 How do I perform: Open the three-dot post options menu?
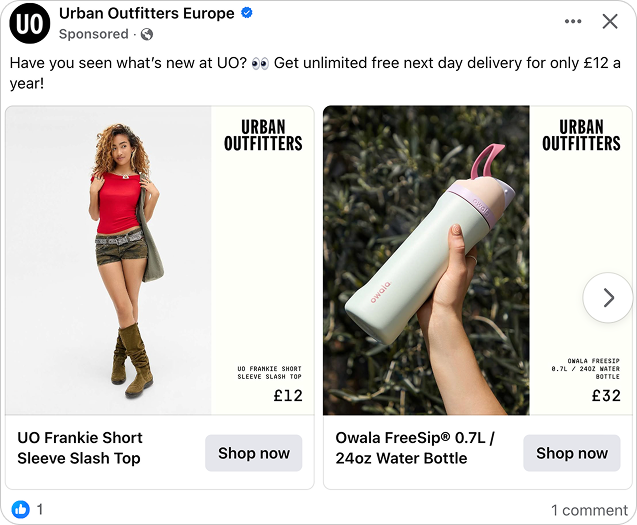[573, 21]
